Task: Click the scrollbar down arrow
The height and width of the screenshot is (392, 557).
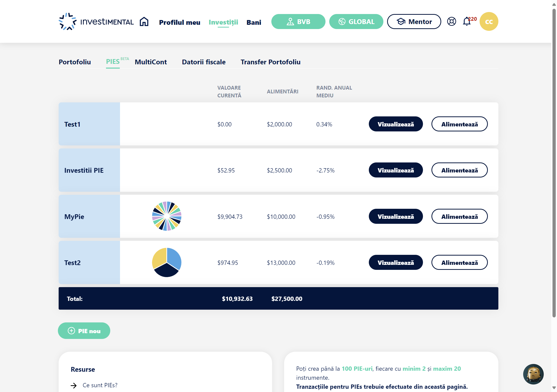Action: coord(554,388)
